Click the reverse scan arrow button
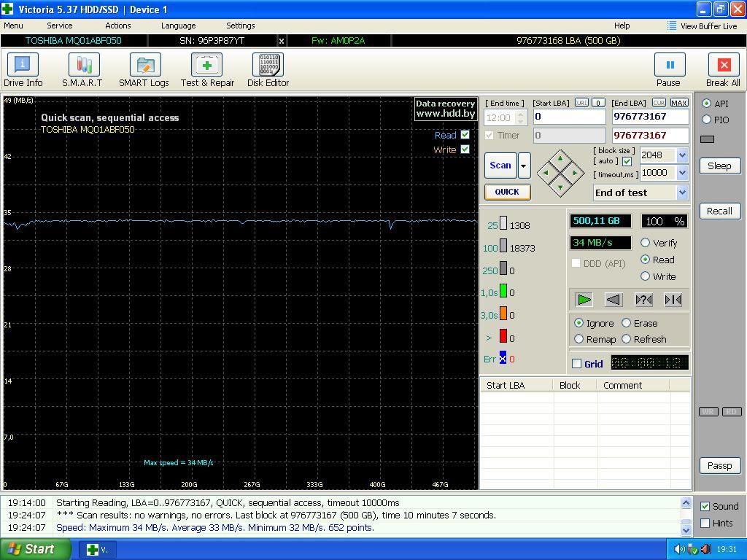Screen dimensions: 747x560 pyautogui.click(x=614, y=300)
